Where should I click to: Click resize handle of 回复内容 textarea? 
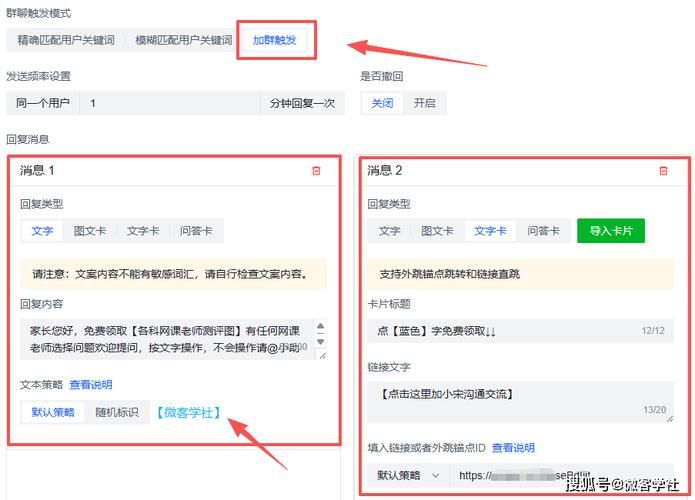click(x=323, y=355)
